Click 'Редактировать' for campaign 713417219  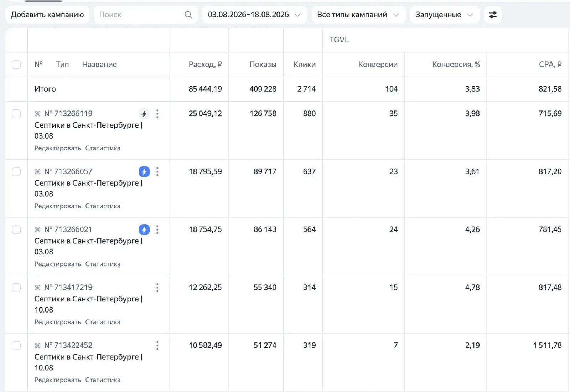tap(58, 322)
